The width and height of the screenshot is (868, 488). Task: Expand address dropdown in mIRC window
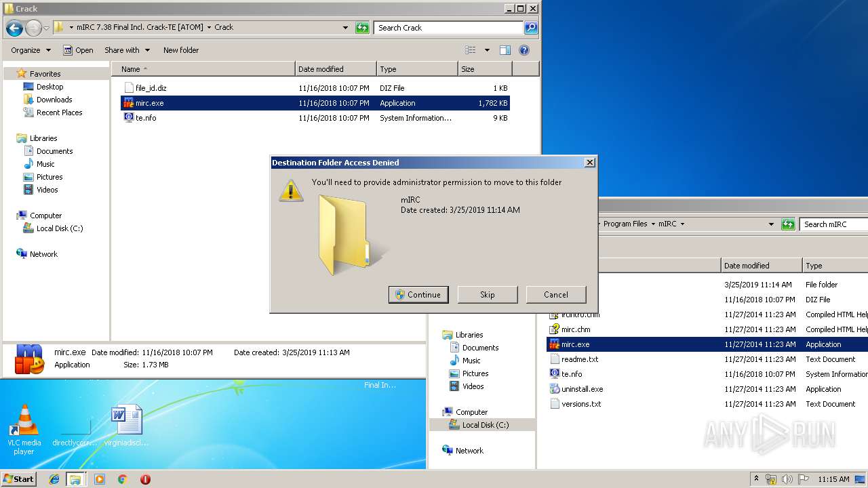tap(771, 224)
